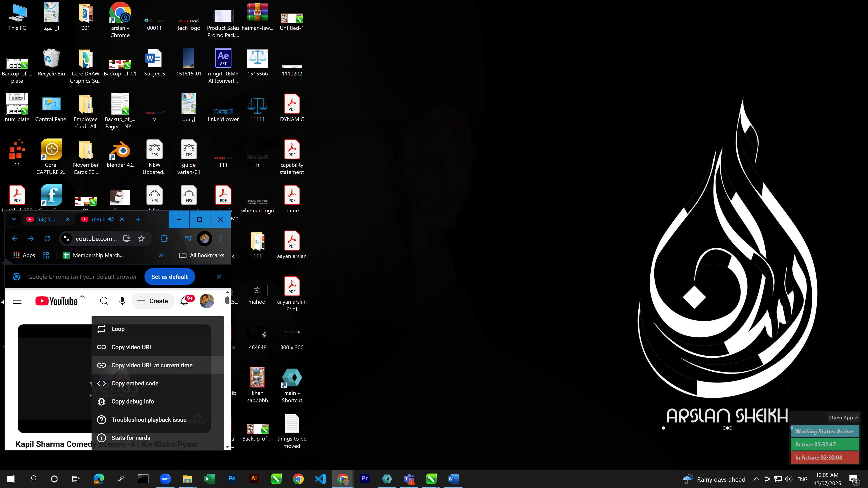The height and width of the screenshot is (488, 868).
Task: Click YouTube search magnifier icon
Action: [x=104, y=301]
